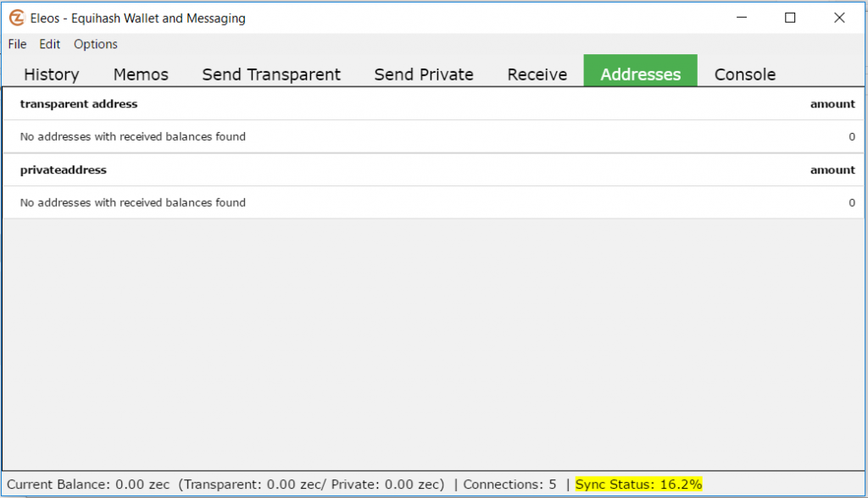Viewport: 868px width, 498px height.
Task: Open the File menu
Action: click(x=17, y=44)
